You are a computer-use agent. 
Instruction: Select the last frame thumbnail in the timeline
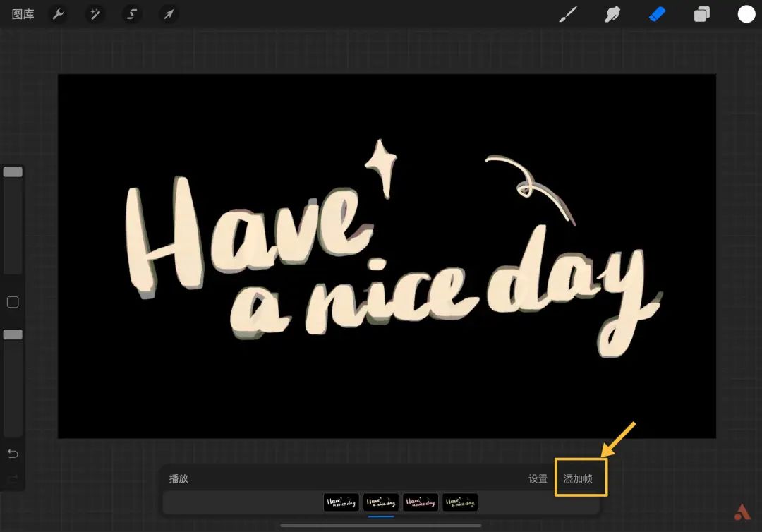pyautogui.click(x=460, y=502)
